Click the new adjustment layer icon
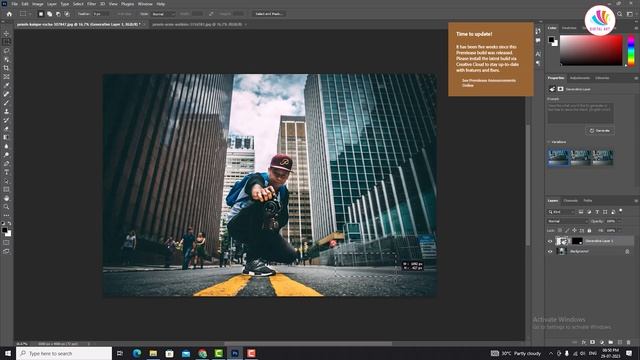Viewport: 640px width, 360px height. coord(602,342)
